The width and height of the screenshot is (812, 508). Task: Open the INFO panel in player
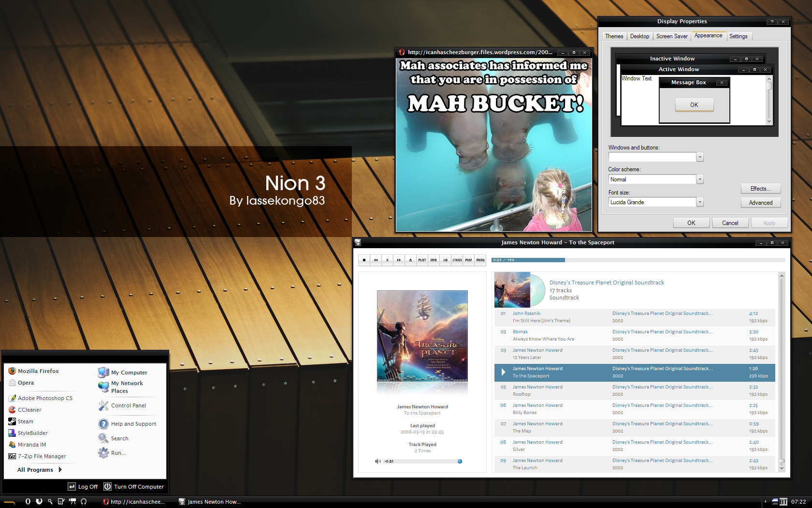[434, 260]
